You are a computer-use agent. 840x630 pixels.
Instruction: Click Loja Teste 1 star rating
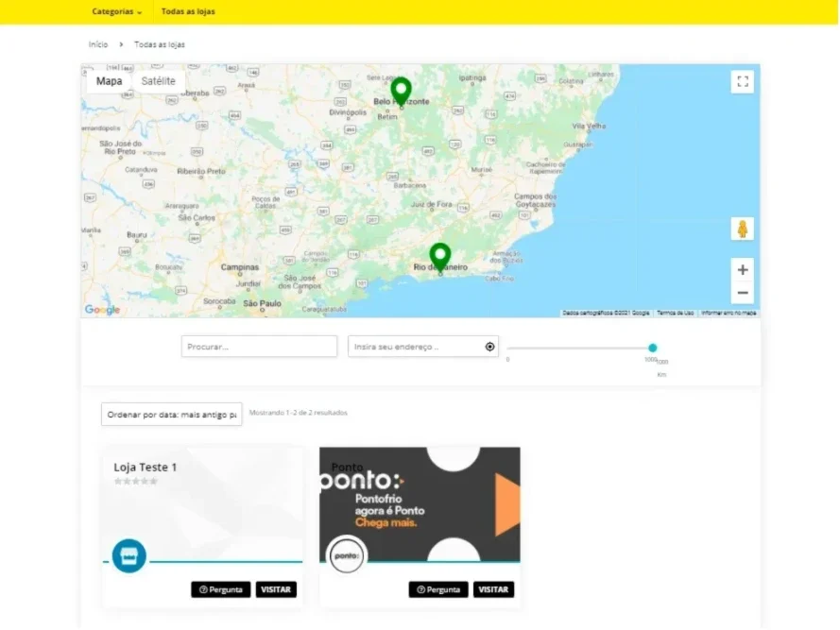click(135, 481)
